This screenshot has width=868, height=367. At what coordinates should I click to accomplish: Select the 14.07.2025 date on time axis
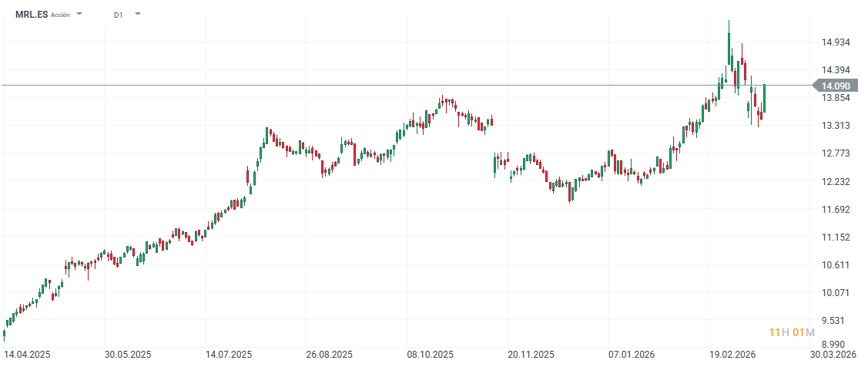[x=230, y=355]
